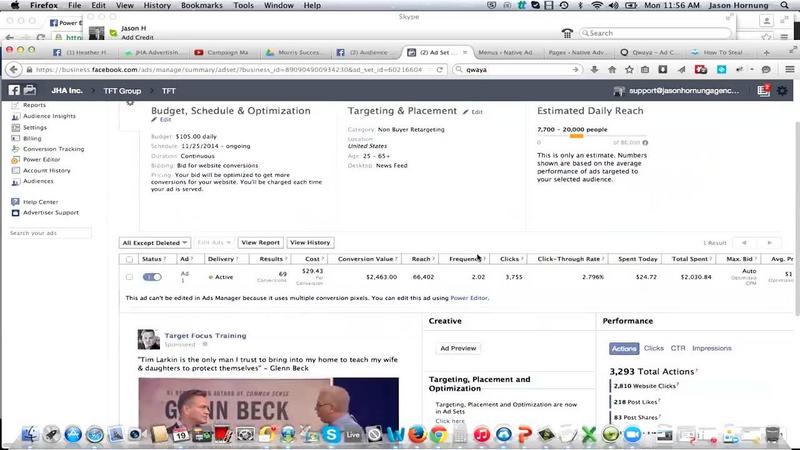
Task: Switch to the CTR performance tab
Action: tap(678, 348)
